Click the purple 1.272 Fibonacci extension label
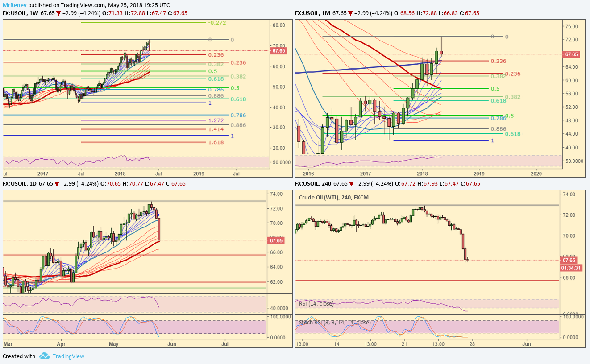This screenshot has width=590, height=364. pos(216,120)
